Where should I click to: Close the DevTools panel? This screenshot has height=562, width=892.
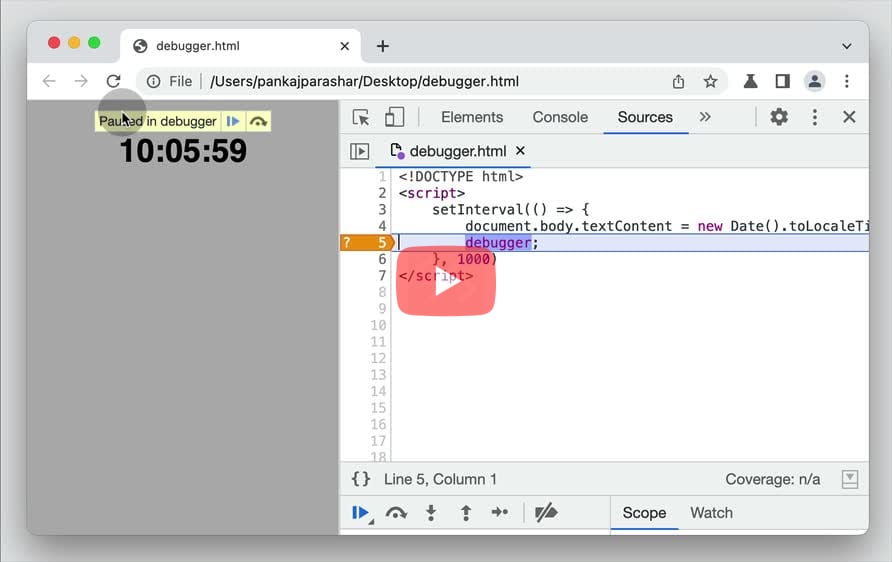click(849, 117)
